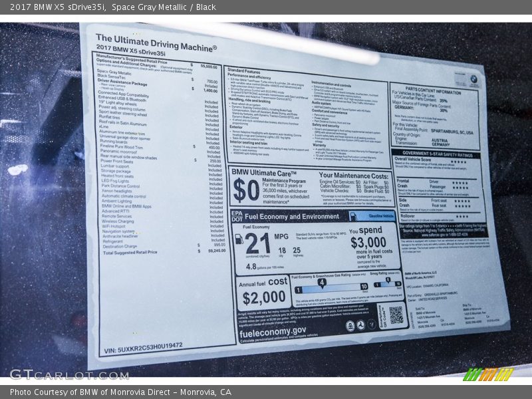Screen dimensions: 532x399
Task: Click the large $0 maintenance figure
Action: pyautogui.click(x=246, y=190)
